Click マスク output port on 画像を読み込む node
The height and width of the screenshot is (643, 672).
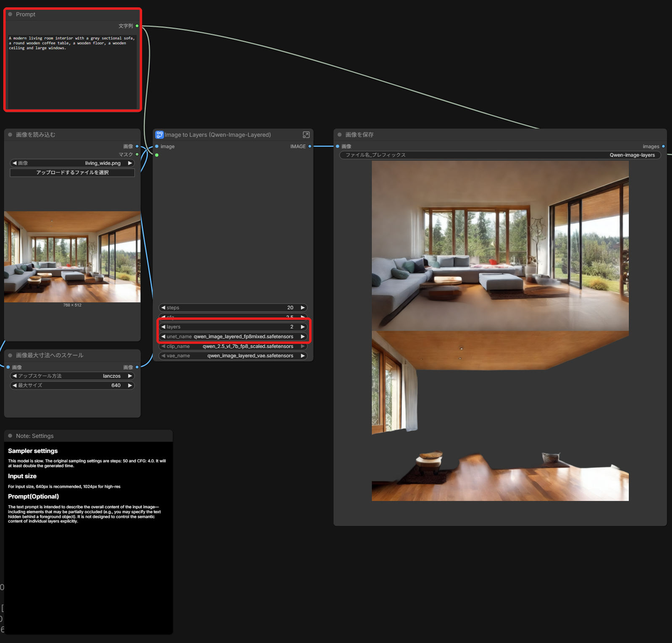tap(137, 154)
